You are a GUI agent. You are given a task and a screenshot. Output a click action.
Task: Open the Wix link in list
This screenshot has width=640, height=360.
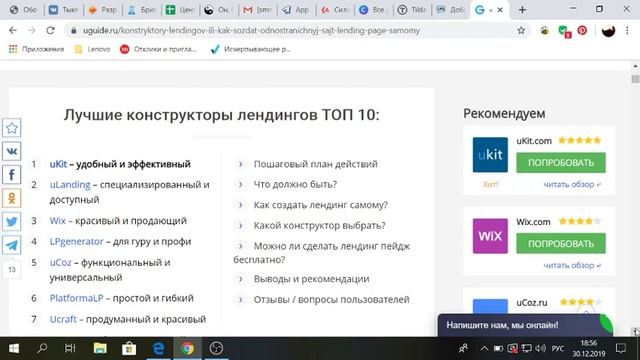tap(58, 221)
